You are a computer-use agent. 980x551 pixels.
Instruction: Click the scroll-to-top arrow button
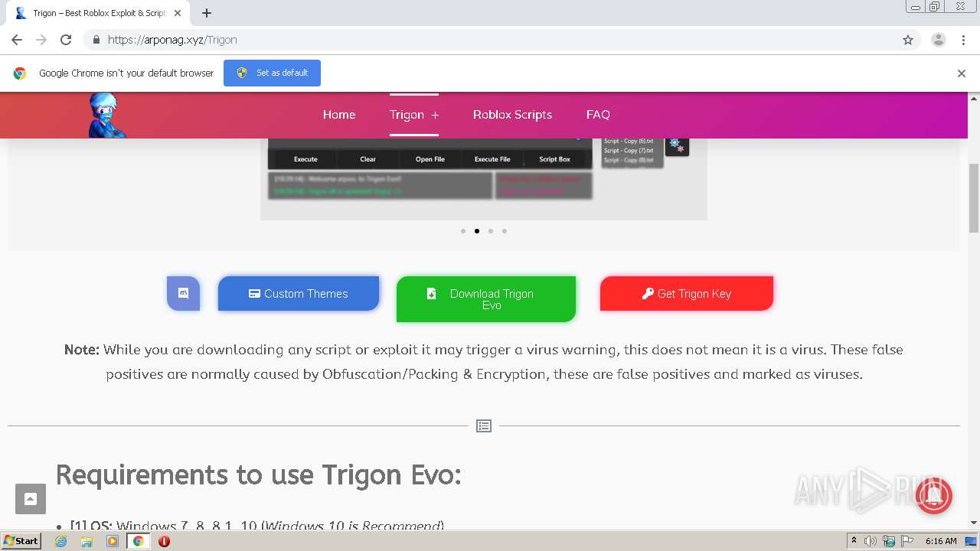point(31,499)
